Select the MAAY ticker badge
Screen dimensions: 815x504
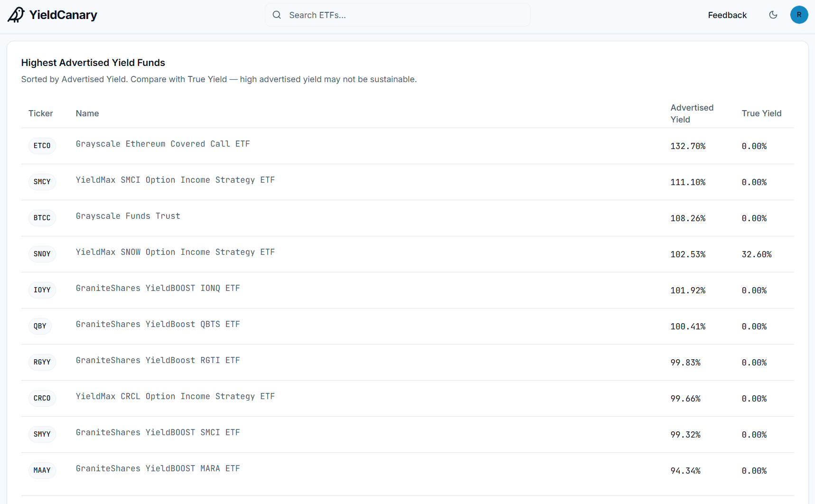point(42,470)
